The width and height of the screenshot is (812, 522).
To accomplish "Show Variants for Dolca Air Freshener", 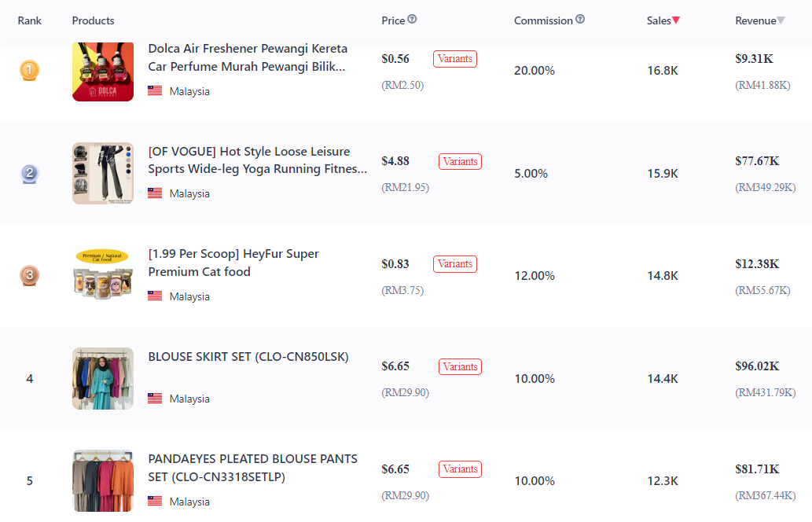I will pos(454,58).
